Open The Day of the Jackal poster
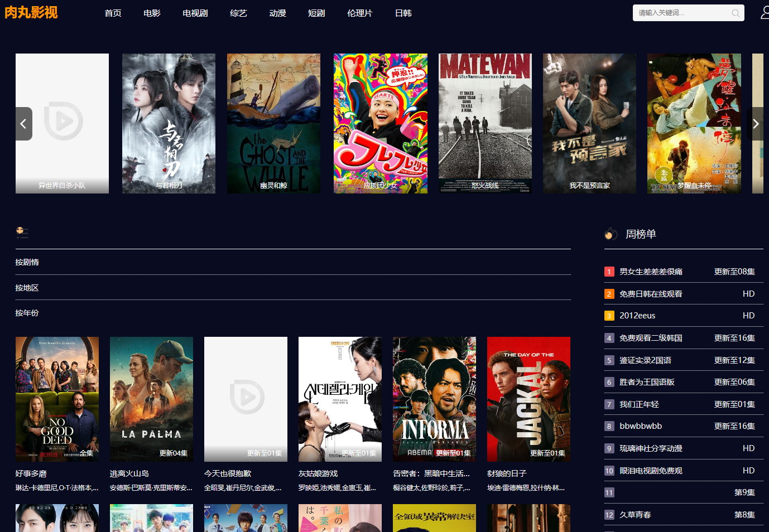 pos(528,399)
